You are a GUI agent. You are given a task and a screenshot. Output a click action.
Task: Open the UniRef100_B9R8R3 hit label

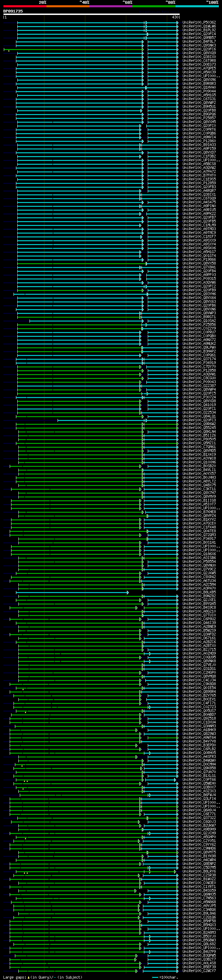click(x=199, y=84)
